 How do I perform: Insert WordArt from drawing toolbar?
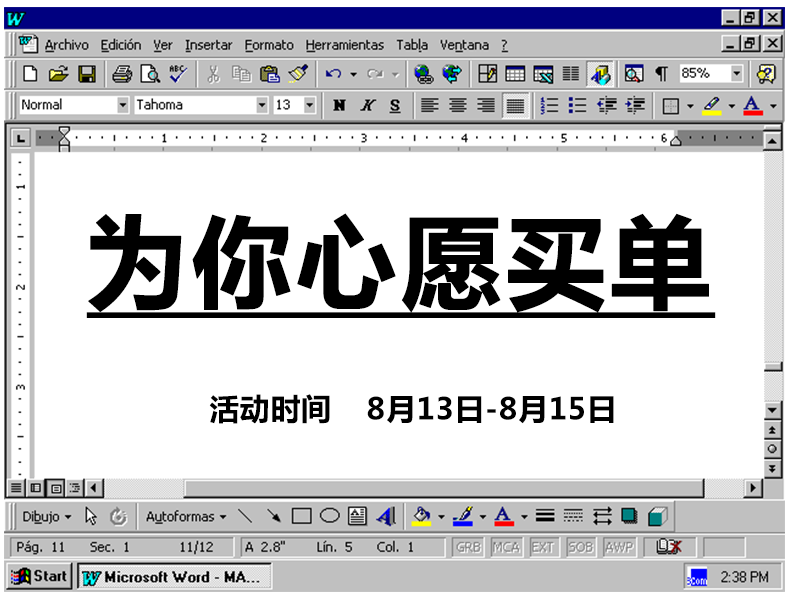[x=386, y=517]
